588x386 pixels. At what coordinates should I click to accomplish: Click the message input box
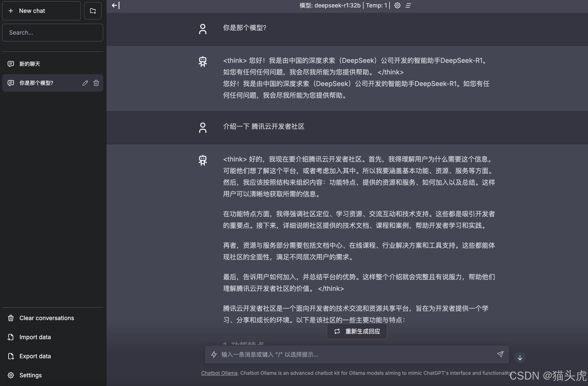[356, 354]
